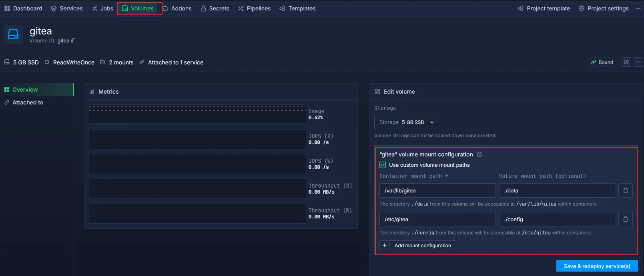The image size is (644, 276).
Task: Click the Usage metrics chart
Action: coord(197,115)
